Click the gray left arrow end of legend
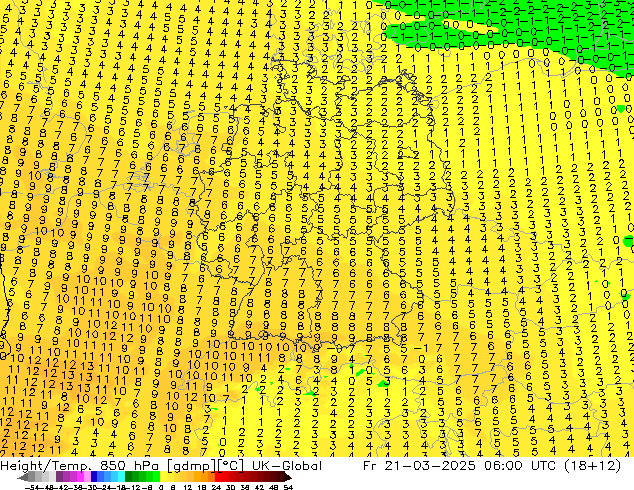Viewport: 634px width, 490px height. click(23, 477)
